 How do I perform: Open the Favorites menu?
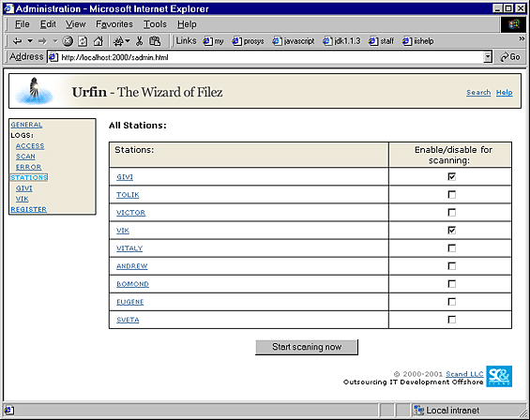point(114,24)
